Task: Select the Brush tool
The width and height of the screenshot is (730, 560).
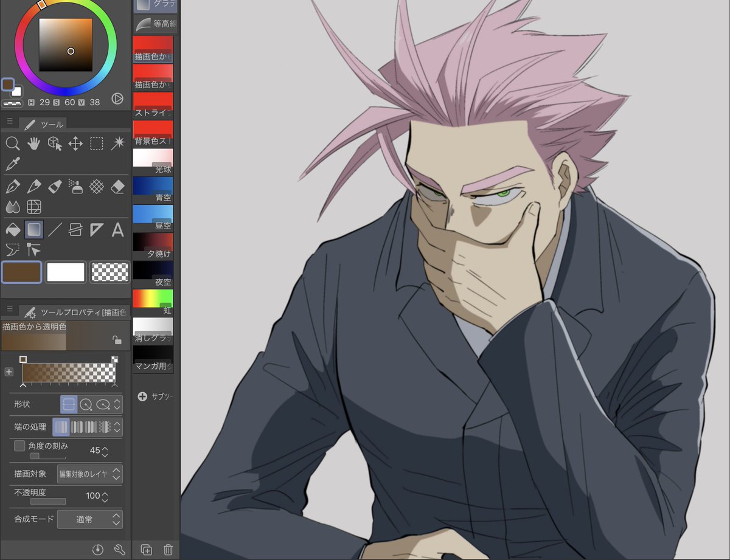Action: [55, 187]
